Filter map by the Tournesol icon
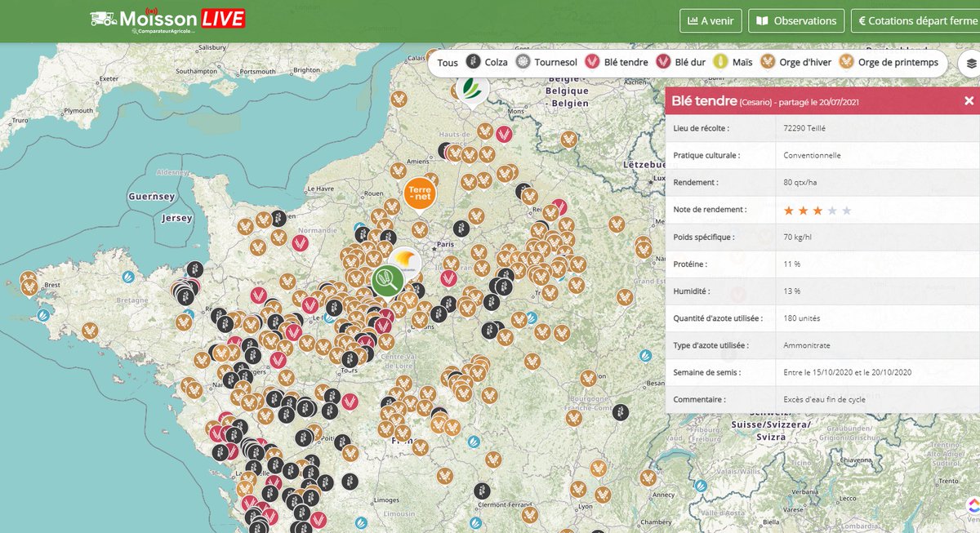Image resolution: width=980 pixels, height=533 pixels. [x=523, y=61]
